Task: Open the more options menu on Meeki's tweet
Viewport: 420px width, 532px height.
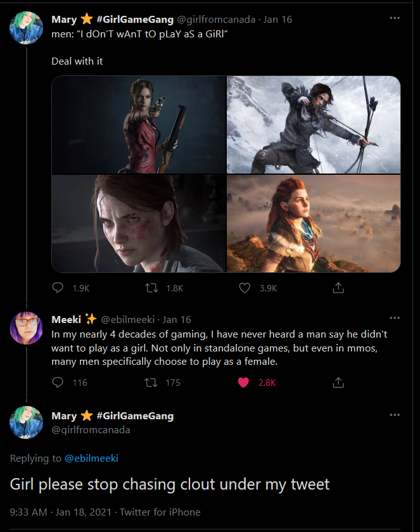Action: click(x=395, y=318)
